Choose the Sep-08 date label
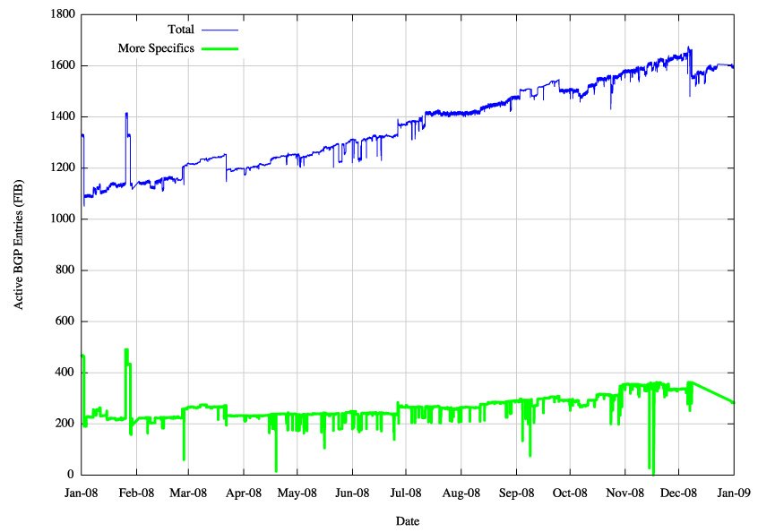Viewport: 758px width, 532px height. (x=516, y=493)
